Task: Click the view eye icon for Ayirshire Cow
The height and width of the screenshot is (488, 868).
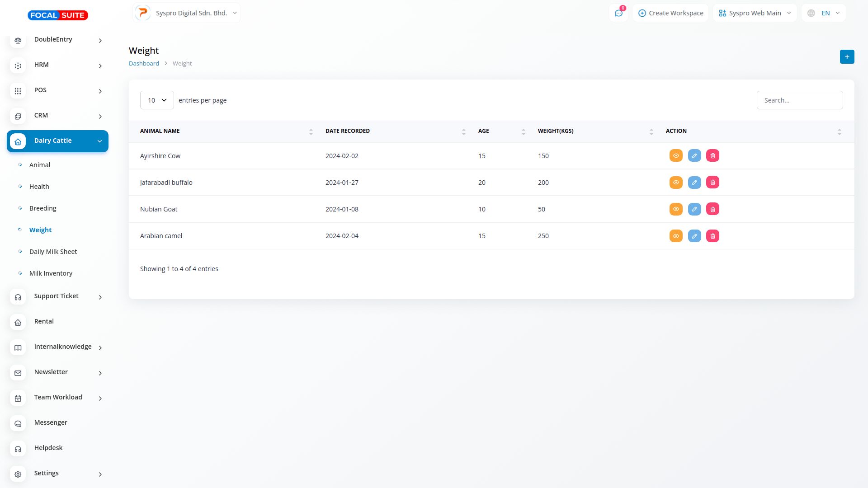Action: [676, 156]
